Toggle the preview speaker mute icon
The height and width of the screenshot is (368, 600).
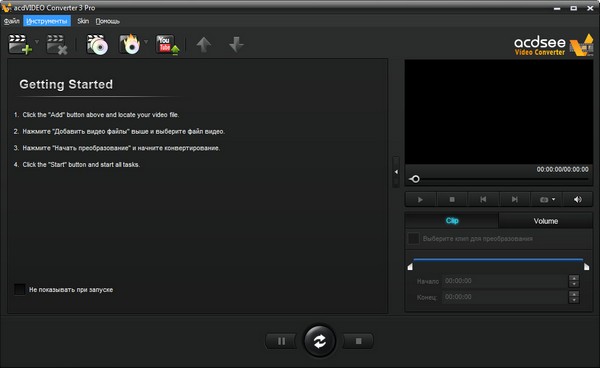click(578, 199)
